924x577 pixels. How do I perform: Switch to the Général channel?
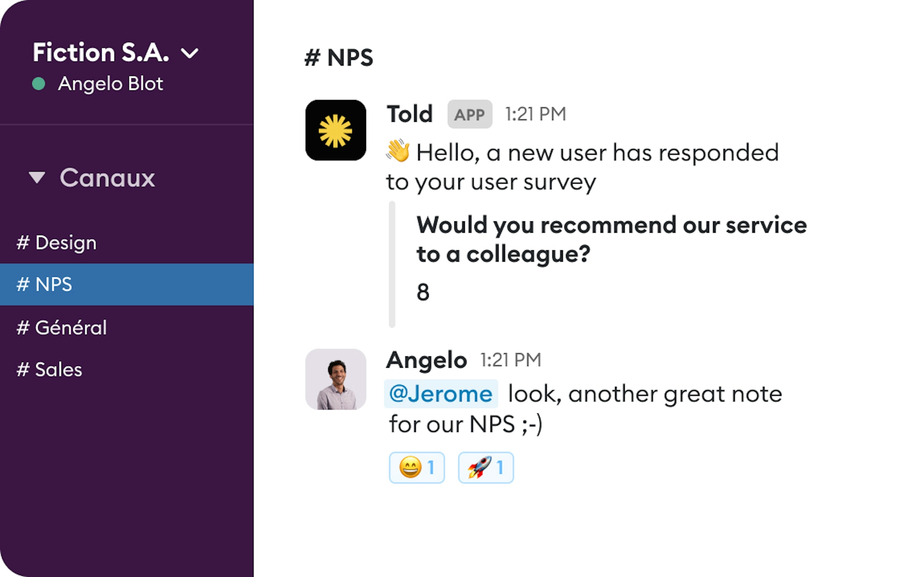(62, 327)
